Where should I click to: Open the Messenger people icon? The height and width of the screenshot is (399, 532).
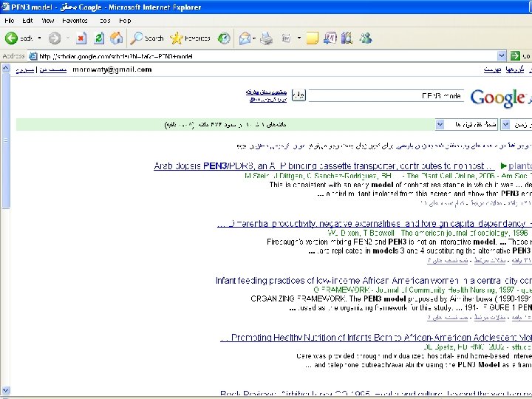pos(366,38)
